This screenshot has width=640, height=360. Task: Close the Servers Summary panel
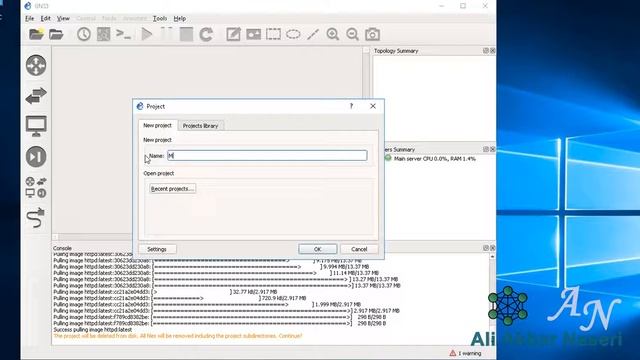(x=493, y=149)
